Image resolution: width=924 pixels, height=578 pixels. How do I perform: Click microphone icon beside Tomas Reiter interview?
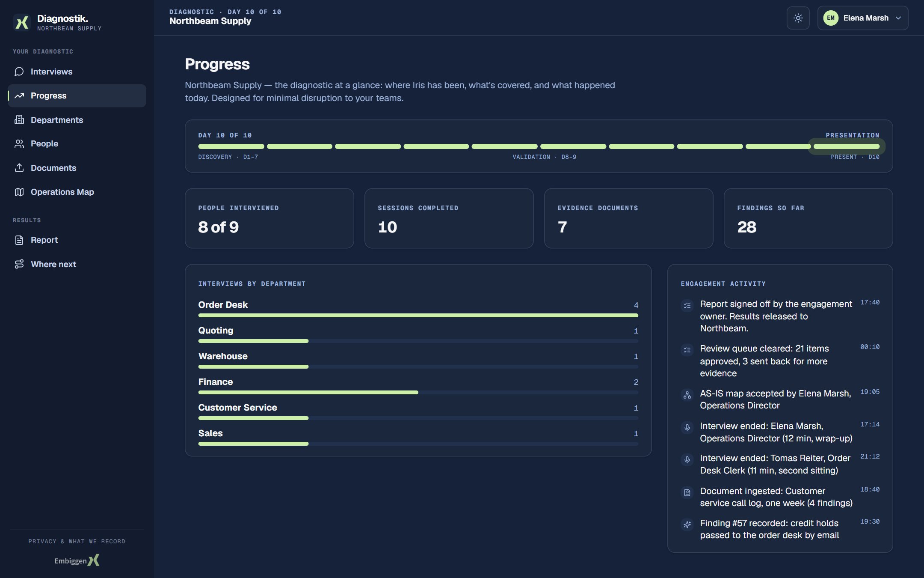point(687,460)
